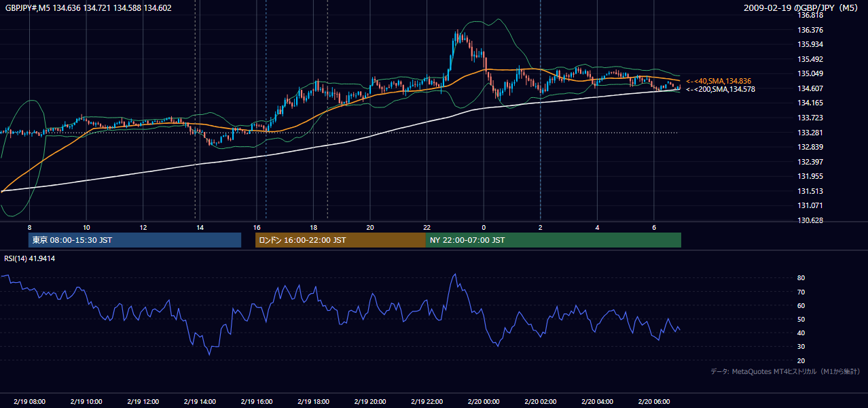This screenshot has width=868, height=408.
Task: Click the 2/19 18:00 time label
Action: click(x=313, y=401)
